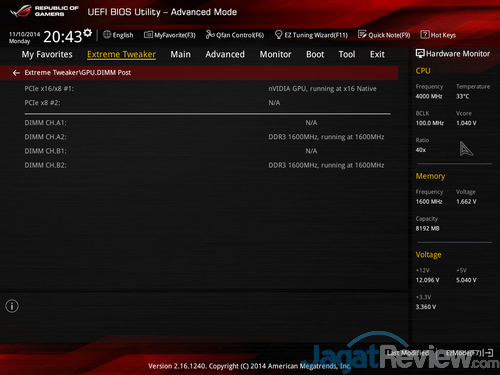Launch Qfan Control(F6)
This screenshot has width=500, height=375.
[x=235, y=35]
